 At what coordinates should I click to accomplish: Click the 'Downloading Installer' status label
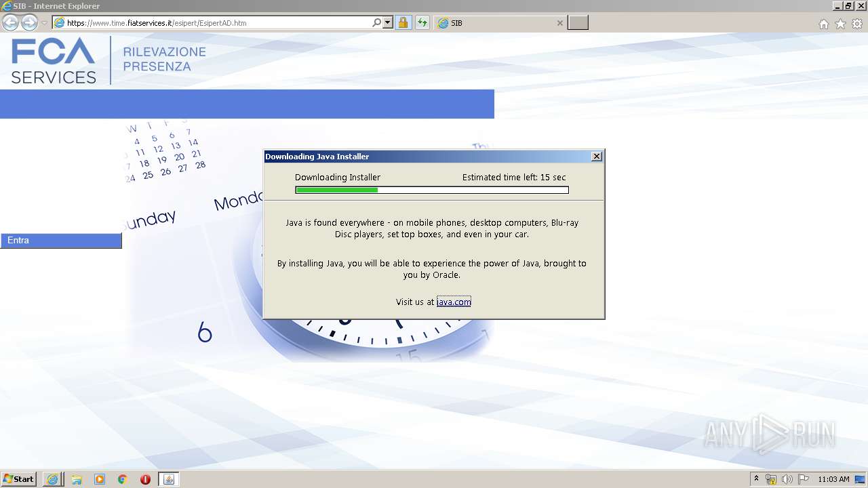click(x=338, y=178)
